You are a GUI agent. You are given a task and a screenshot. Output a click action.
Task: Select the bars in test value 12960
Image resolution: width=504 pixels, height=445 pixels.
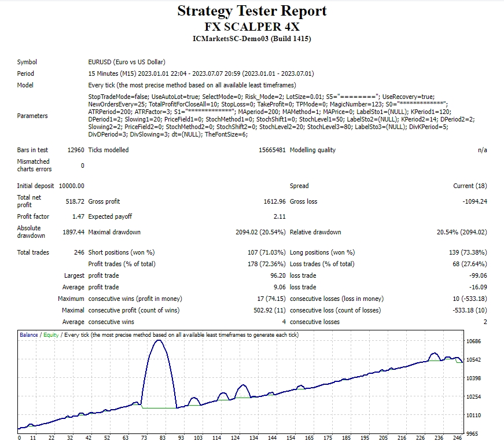point(76,150)
